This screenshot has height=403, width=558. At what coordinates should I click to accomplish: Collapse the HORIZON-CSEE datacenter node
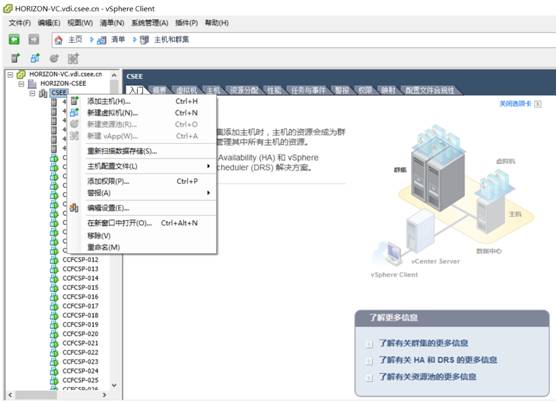[x=21, y=84]
